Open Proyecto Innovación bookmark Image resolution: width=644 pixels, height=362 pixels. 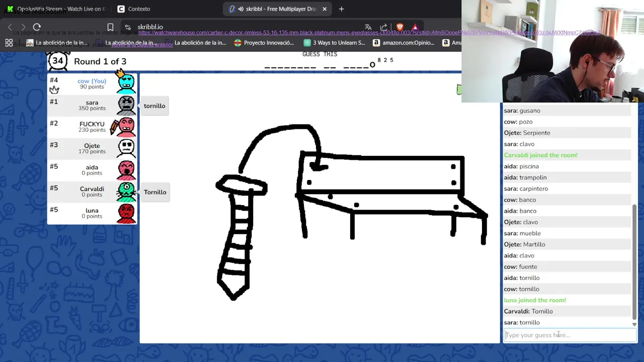264,43
